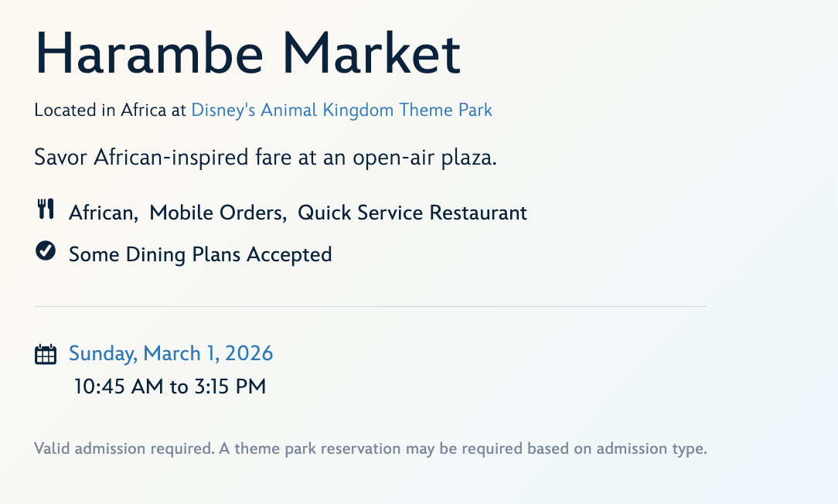Click the horizontal divider line
838x504 pixels.
[x=370, y=307]
